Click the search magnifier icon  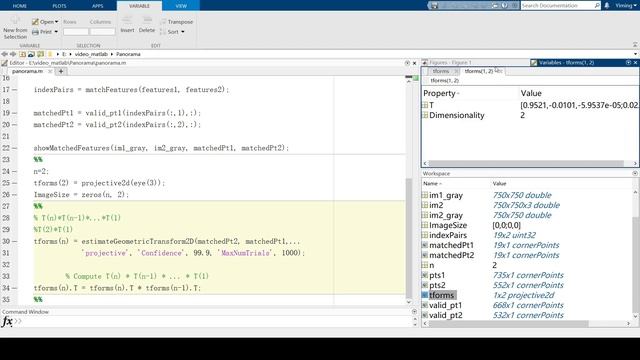(x=597, y=6)
